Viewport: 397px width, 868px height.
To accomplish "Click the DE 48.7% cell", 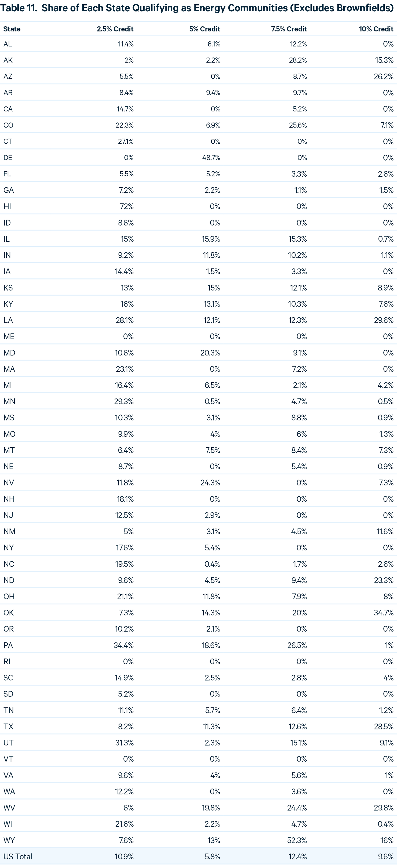I will pos(211,158).
